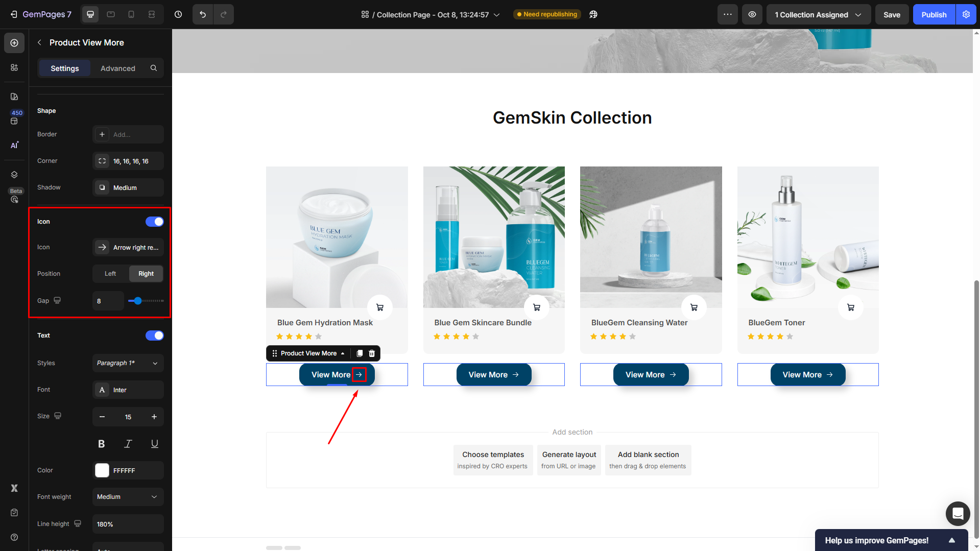Open the more options ellipsis menu
This screenshot has width=980, height=551.
coord(728,14)
